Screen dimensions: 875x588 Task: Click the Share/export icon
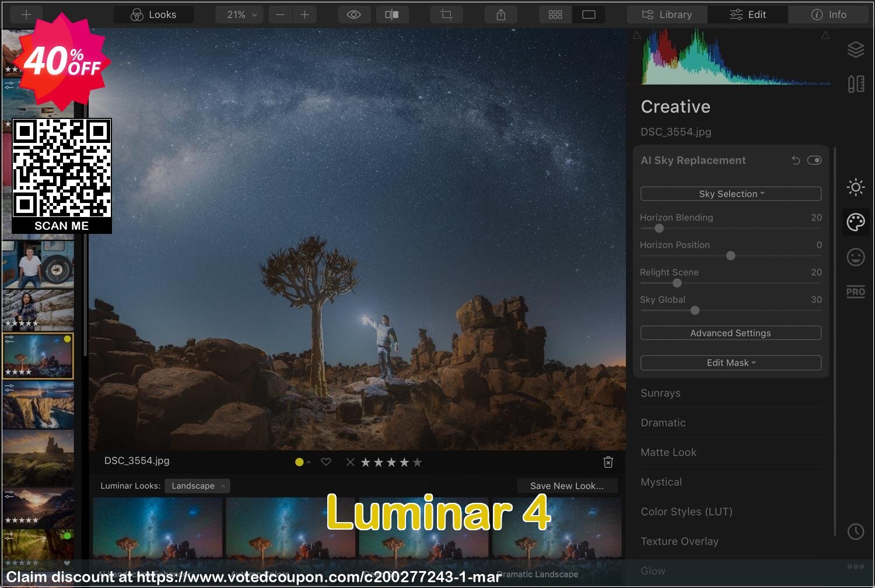pos(501,15)
